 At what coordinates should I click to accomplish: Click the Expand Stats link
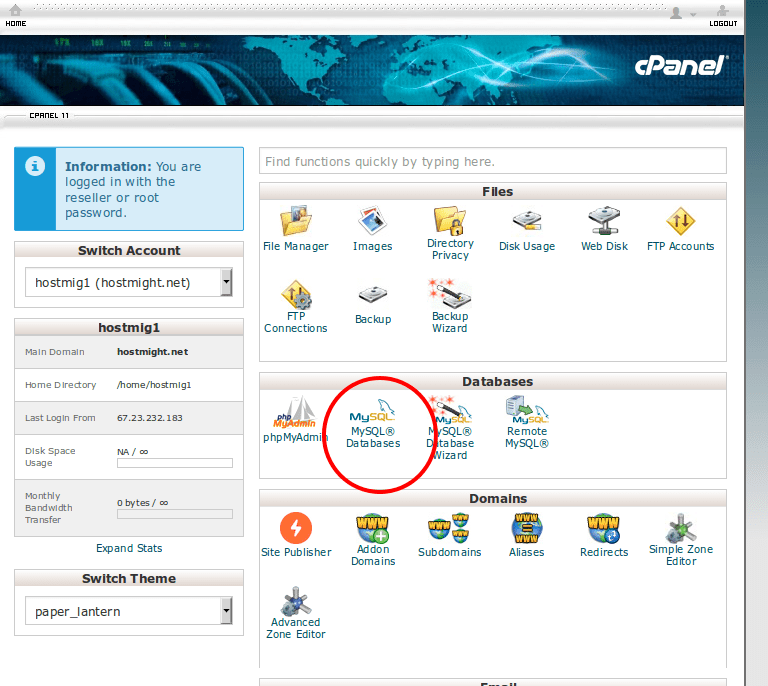(129, 548)
